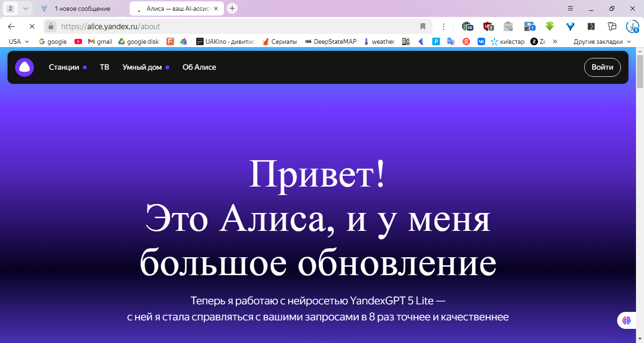Click the red Яндекс Я bookmark icon
Viewport: 644px width, 343px height.
click(x=466, y=41)
